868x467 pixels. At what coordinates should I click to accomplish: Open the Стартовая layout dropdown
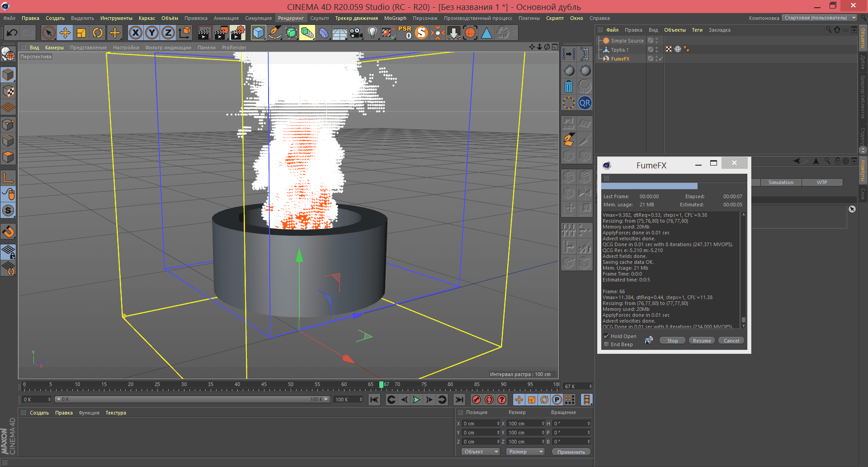pyautogui.click(x=820, y=18)
